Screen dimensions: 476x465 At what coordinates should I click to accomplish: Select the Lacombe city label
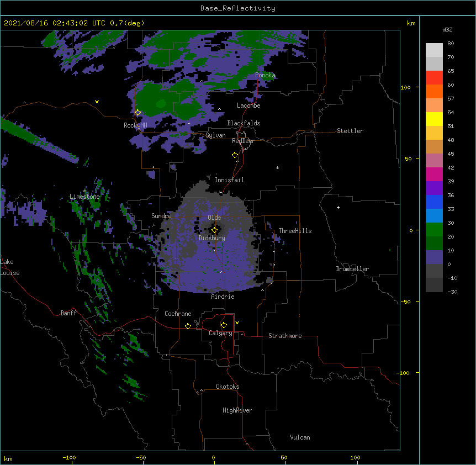248,105
